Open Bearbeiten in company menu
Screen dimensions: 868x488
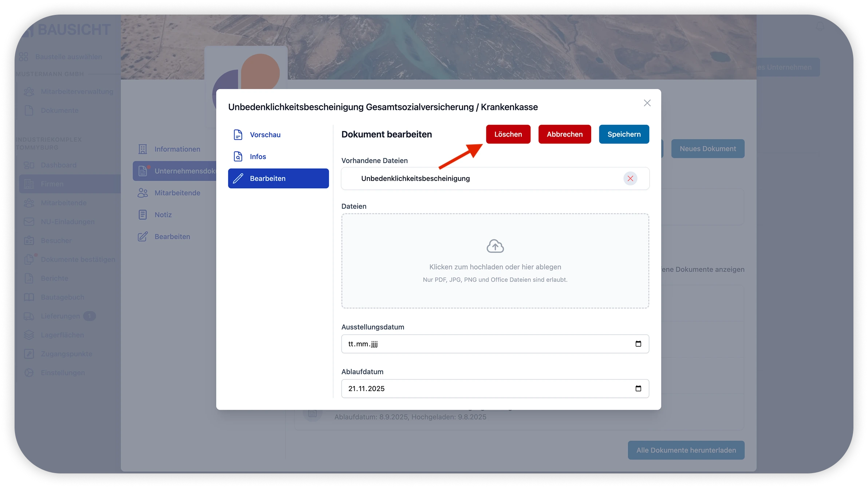pyautogui.click(x=172, y=236)
